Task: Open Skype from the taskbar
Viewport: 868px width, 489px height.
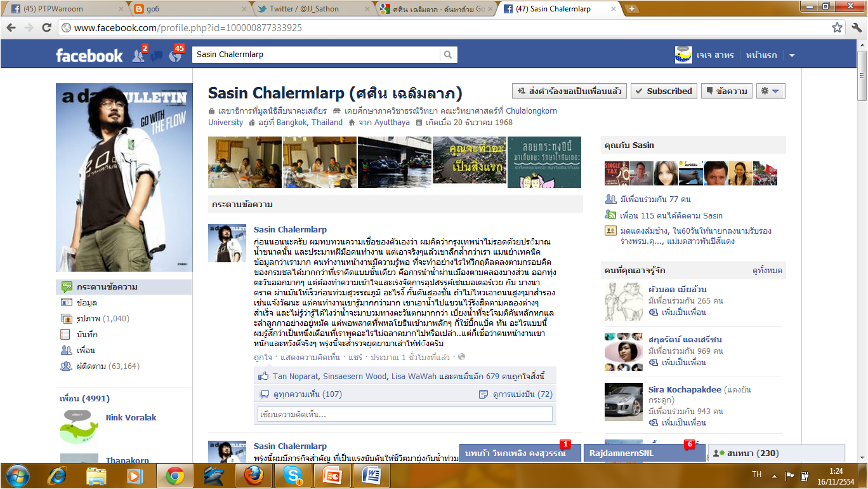Action: pos(293,475)
